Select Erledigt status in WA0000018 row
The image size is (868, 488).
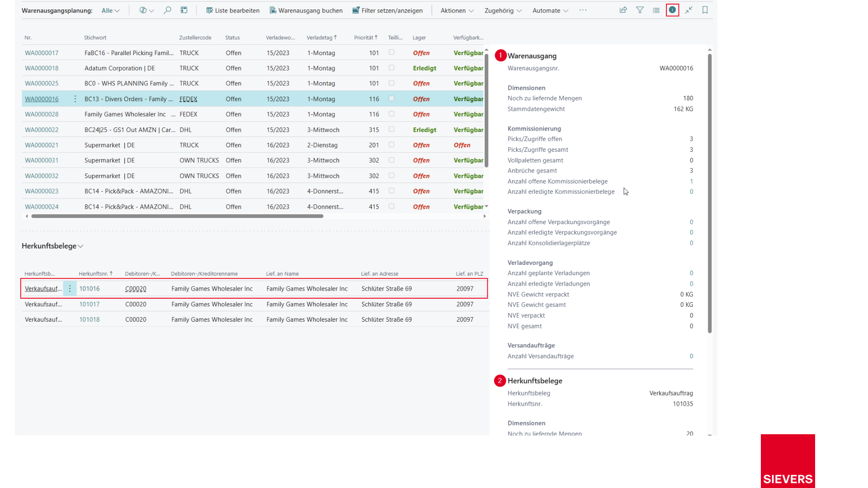pyautogui.click(x=425, y=68)
